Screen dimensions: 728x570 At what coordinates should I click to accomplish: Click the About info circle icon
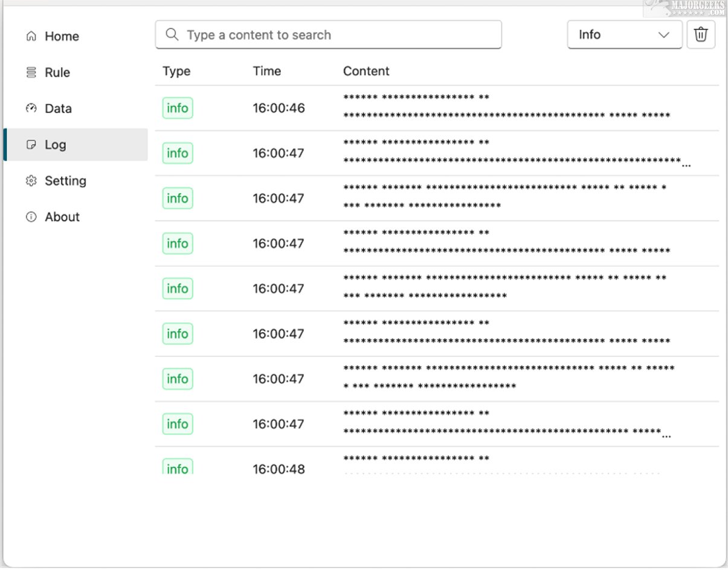(x=31, y=217)
